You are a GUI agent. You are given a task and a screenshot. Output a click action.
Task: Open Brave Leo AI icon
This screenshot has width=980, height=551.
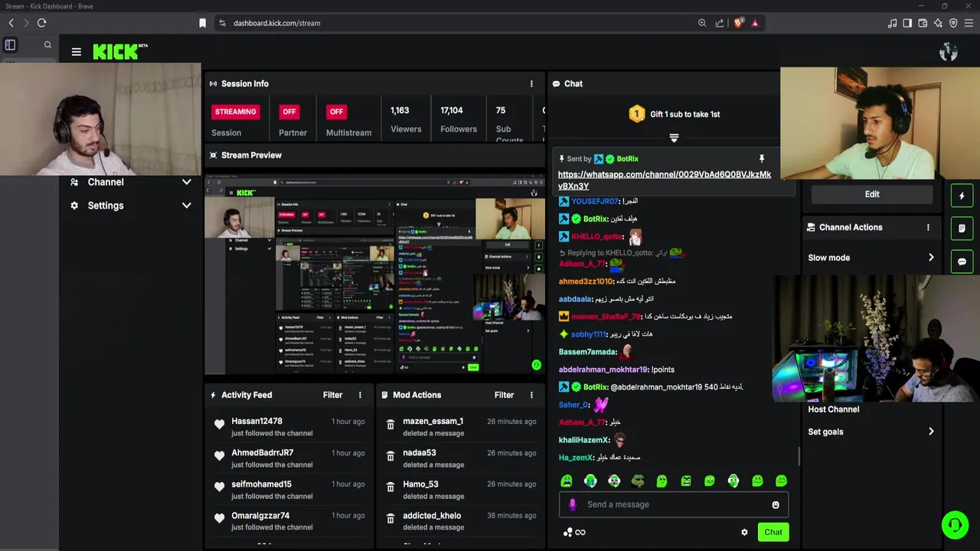tap(938, 23)
